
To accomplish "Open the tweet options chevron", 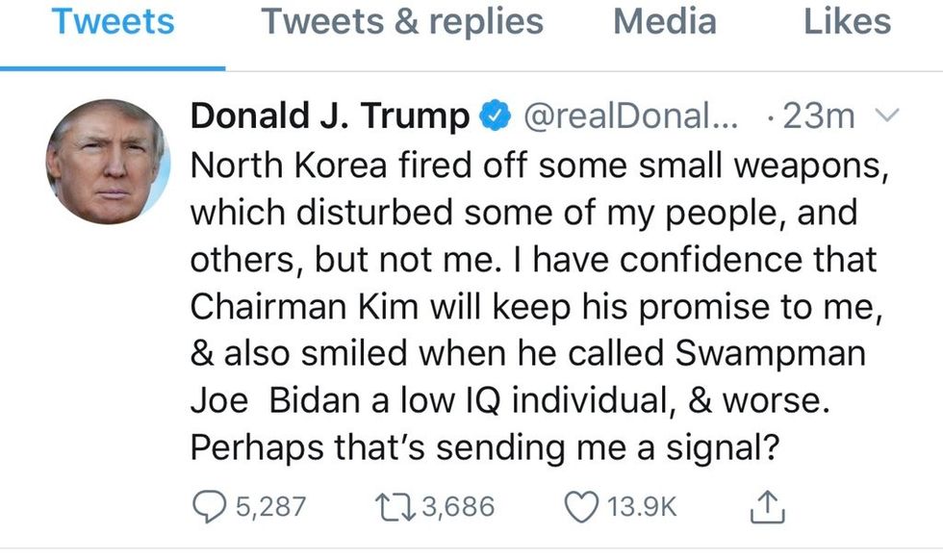I will [x=885, y=117].
